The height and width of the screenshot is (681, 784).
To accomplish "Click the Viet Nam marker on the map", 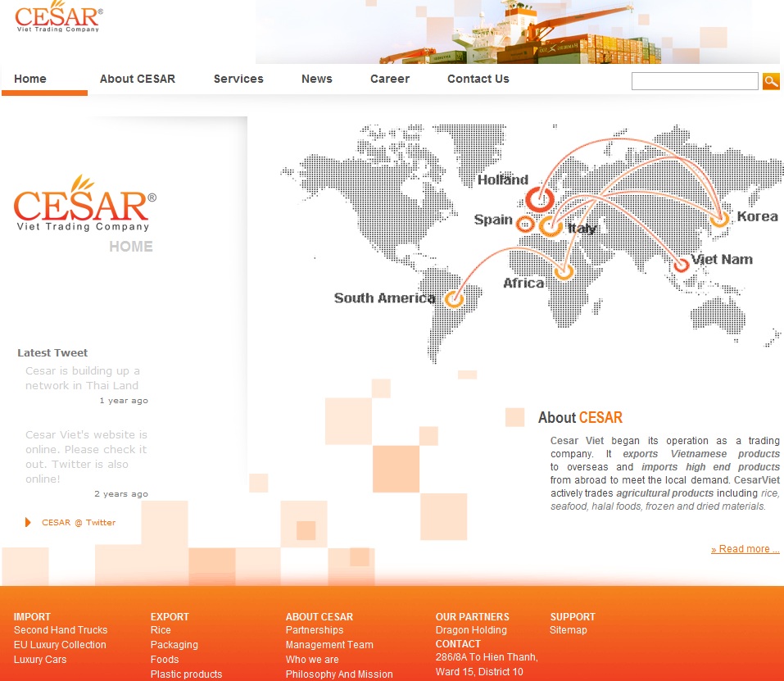I will click(x=681, y=265).
